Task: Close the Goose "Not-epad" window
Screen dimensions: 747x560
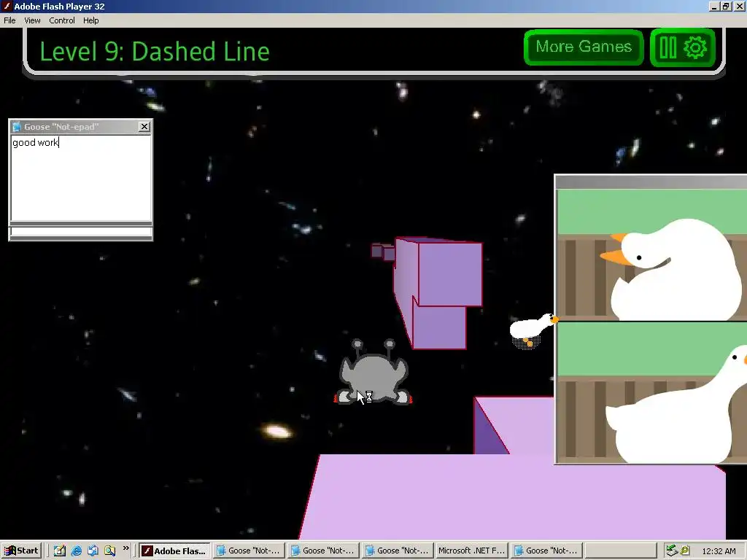Action: (x=144, y=126)
